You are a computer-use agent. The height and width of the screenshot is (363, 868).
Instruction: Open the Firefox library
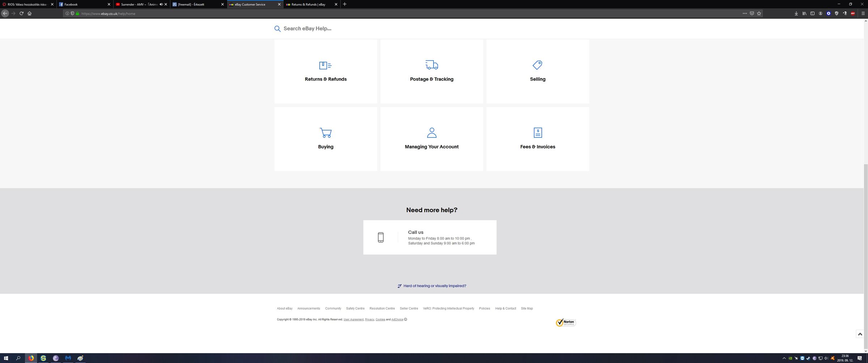click(x=804, y=13)
